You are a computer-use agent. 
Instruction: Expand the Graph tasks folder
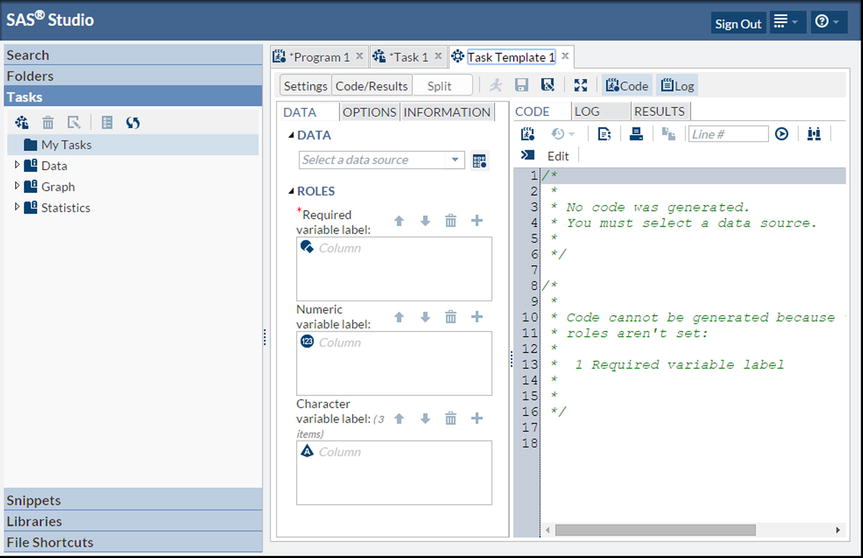point(17,185)
